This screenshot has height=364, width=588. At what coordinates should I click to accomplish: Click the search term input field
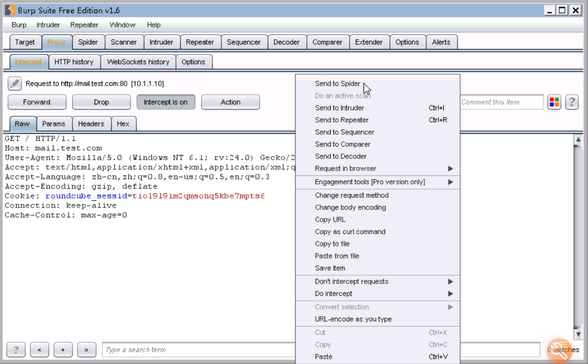199,350
